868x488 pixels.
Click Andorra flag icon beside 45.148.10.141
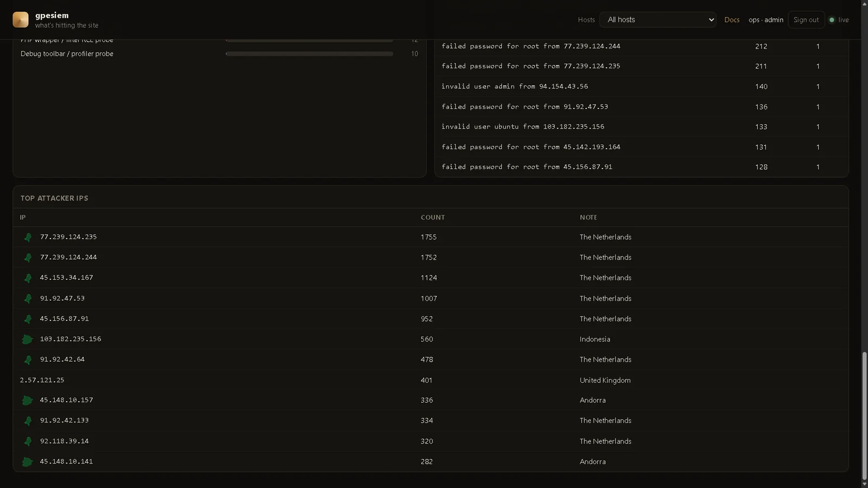click(27, 462)
